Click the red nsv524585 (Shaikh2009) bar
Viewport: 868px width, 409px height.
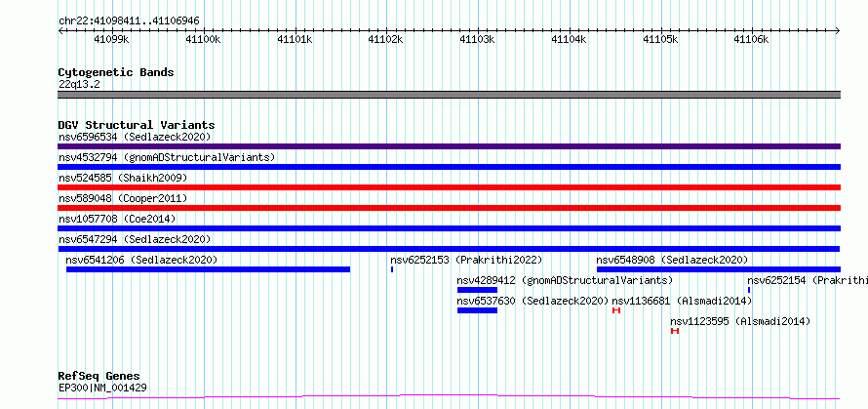pos(449,187)
